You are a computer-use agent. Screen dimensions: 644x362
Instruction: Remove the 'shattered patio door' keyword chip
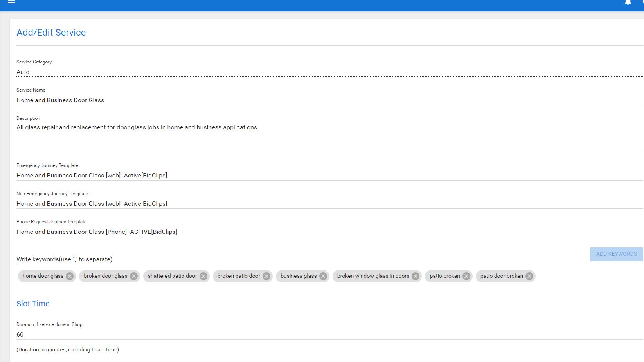pos(203,276)
